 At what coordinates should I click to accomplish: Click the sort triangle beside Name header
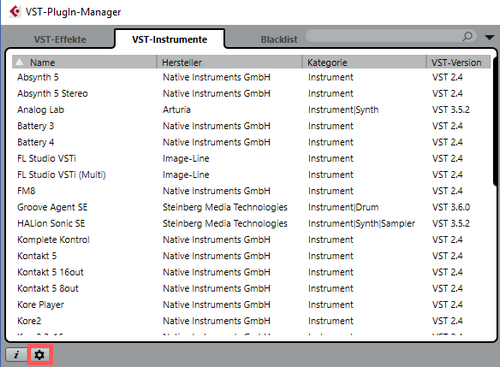click(20, 62)
